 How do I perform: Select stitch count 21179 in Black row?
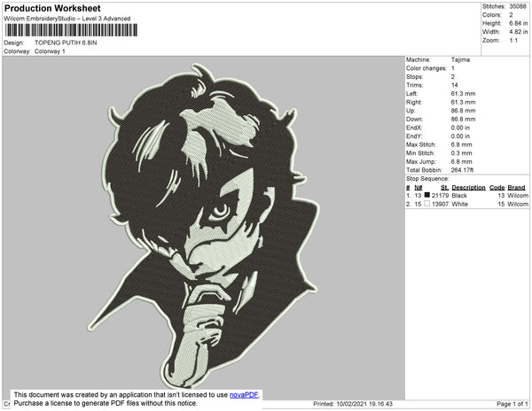pyautogui.click(x=440, y=196)
